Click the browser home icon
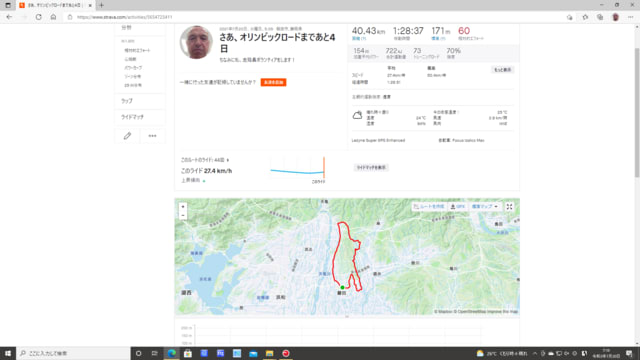This screenshot has width=640, height=360. (53, 17)
